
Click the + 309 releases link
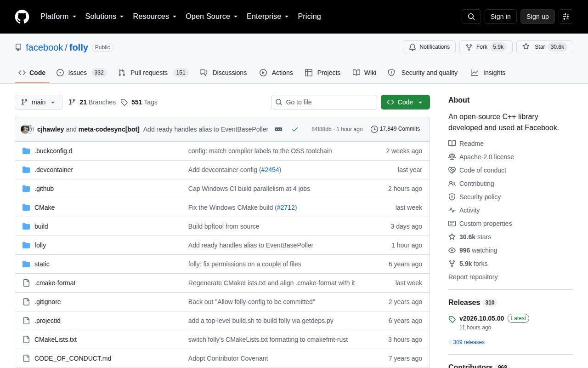tap(466, 342)
